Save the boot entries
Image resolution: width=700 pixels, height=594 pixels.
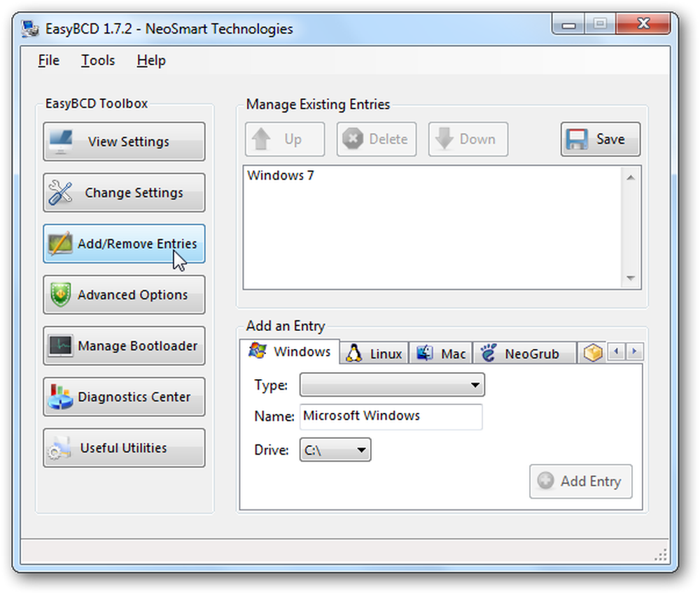point(601,139)
